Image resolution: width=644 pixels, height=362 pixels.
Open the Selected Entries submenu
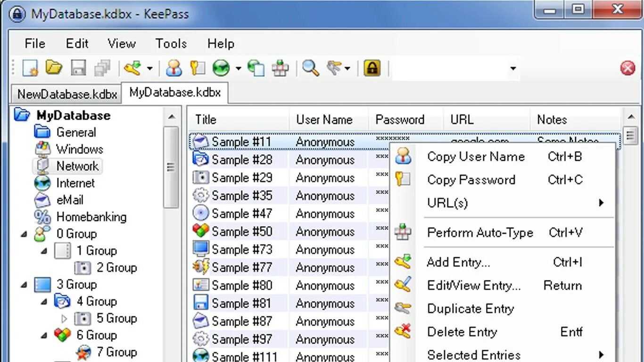click(503, 354)
